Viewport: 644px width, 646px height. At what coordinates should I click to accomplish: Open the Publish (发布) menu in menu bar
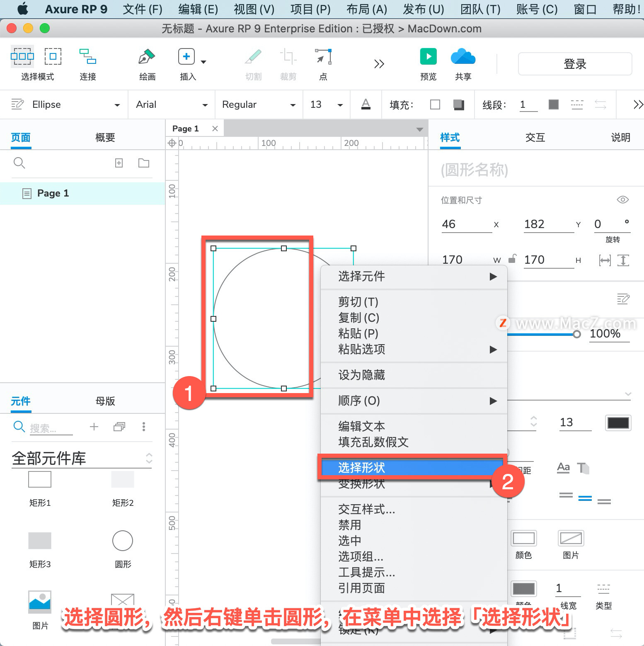(x=424, y=9)
